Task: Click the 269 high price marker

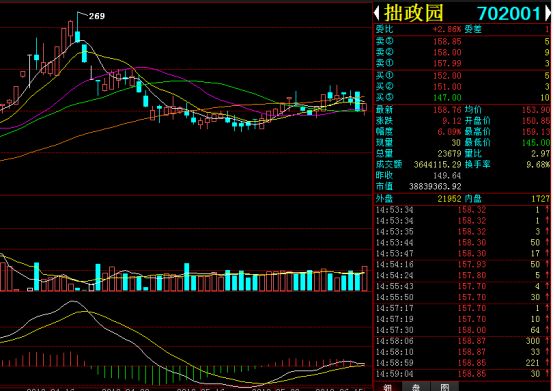Action: click(96, 16)
